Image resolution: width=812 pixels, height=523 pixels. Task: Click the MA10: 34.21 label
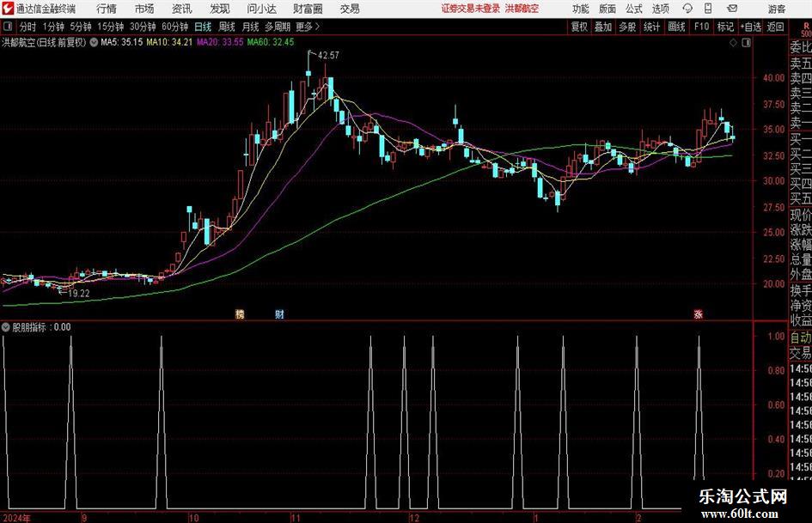pos(169,42)
